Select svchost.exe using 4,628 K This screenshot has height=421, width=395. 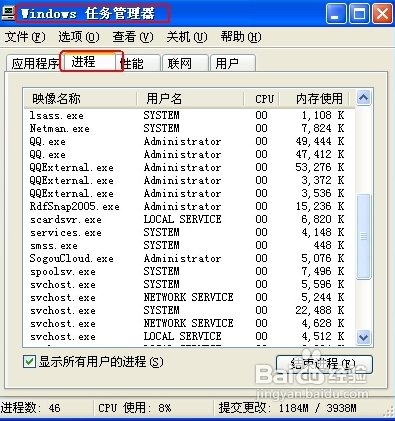189,323
